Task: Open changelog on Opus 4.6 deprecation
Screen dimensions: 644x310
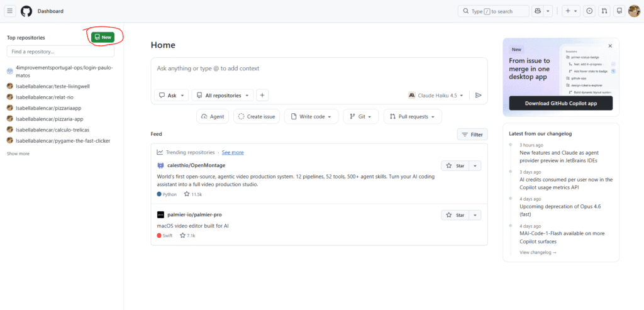Action: tap(560, 210)
